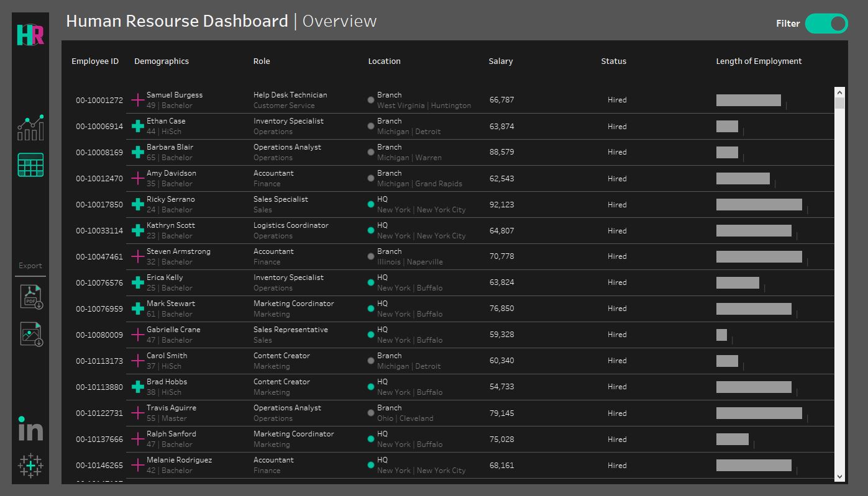Export dashboard as image
Viewport: 868px width, 496px height.
[x=30, y=334]
